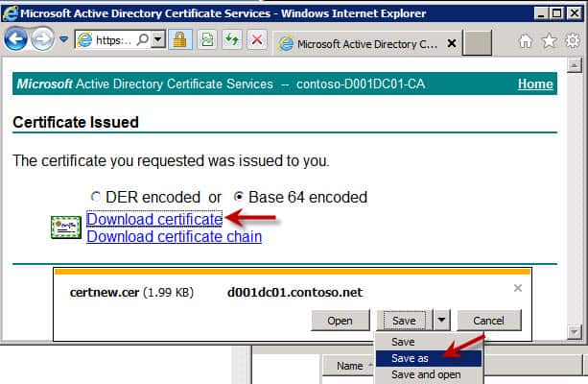This screenshot has height=384, width=588.
Task: Toggle the Compatibility View page icon
Action: click(x=207, y=39)
